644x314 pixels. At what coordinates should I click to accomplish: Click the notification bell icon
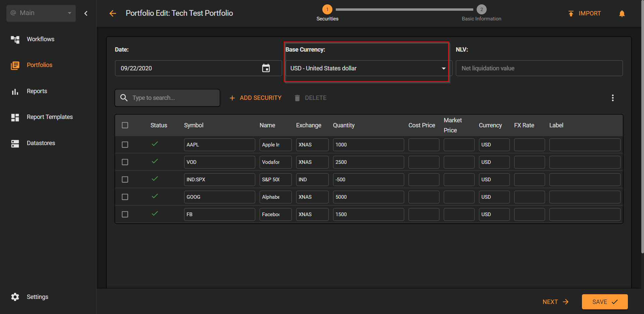point(622,13)
